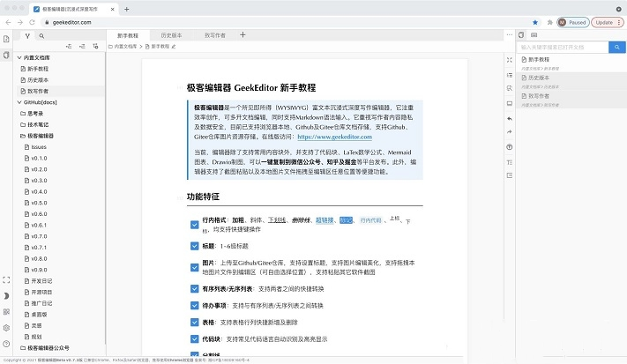627x364 pixels.
Task: Open 历史版本 in the right panel list
Action: (571, 81)
